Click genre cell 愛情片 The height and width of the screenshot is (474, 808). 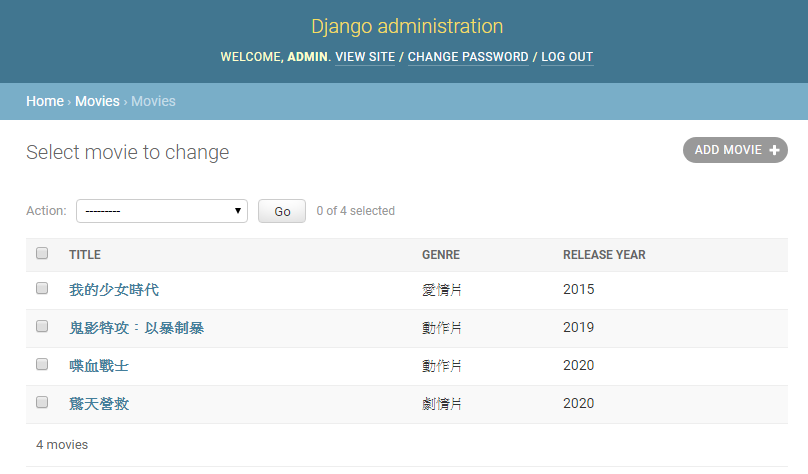pos(442,290)
